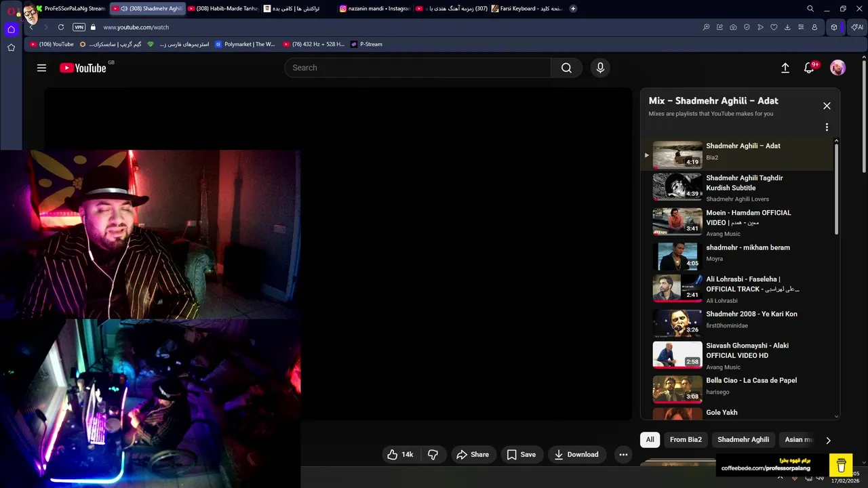Play Moein - Hamdam thumbnail
This screenshot has height=488, width=868.
click(677, 221)
